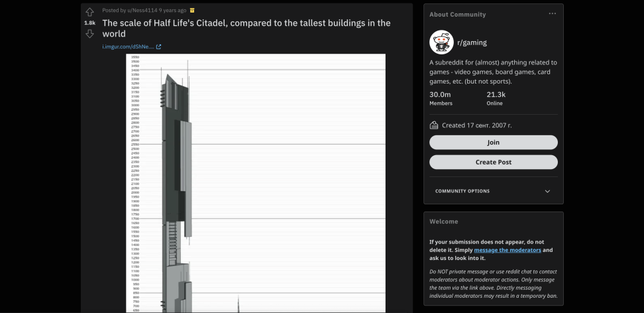Click the 1.8k vote score
Screen dimensions: 644x313
click(x=89, y=23)
